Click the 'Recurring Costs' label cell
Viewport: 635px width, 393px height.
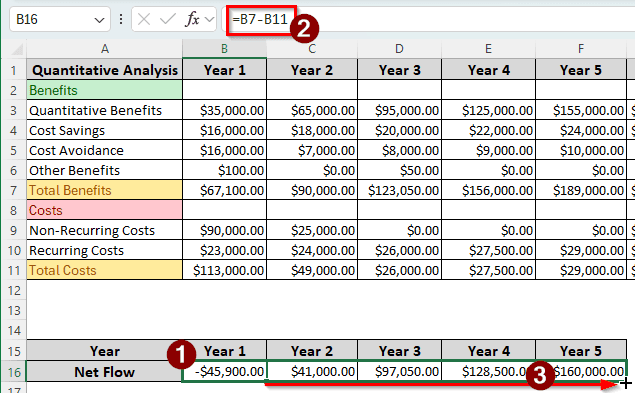(104, 250)
